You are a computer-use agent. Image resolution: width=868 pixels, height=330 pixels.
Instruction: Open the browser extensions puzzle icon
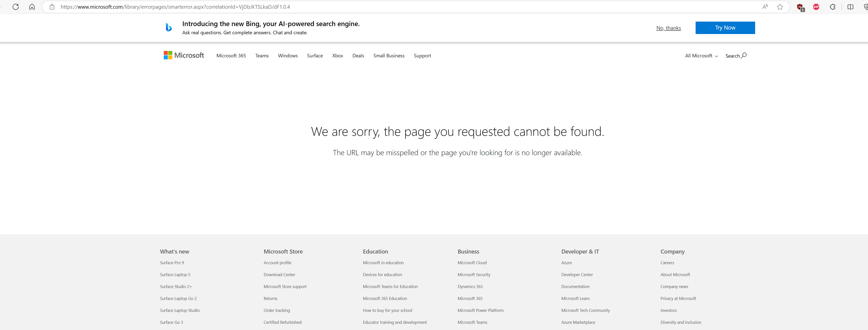pyautogui.click(x=833, y=7)
